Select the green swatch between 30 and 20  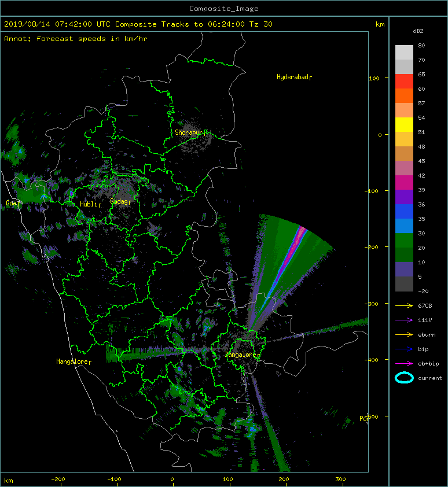[404, 241]
